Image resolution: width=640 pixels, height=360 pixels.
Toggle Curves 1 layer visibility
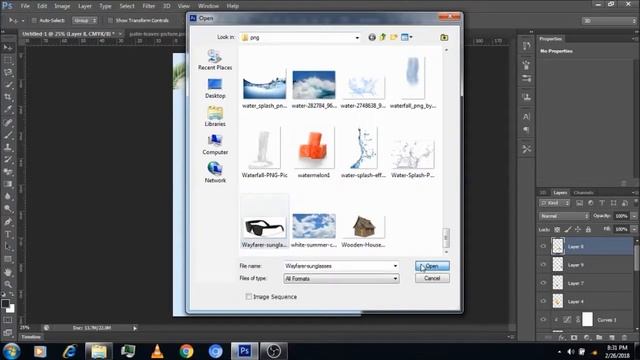(543, 320)
